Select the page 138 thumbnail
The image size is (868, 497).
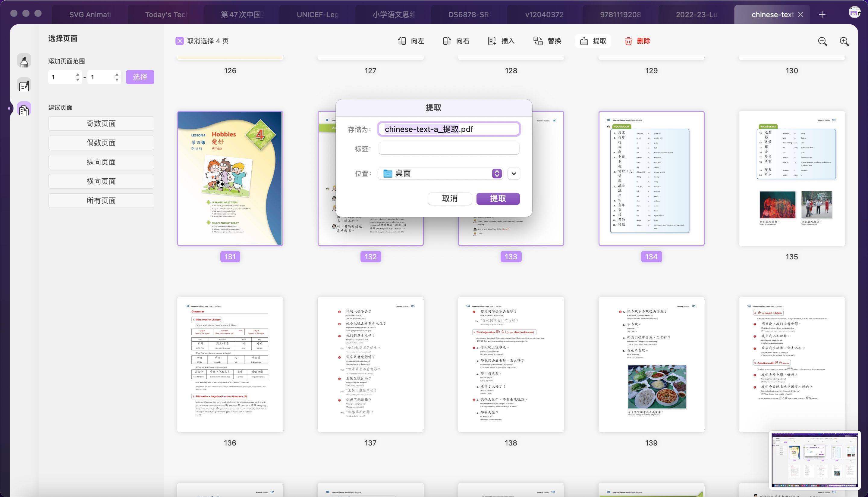tap(511, 364)
